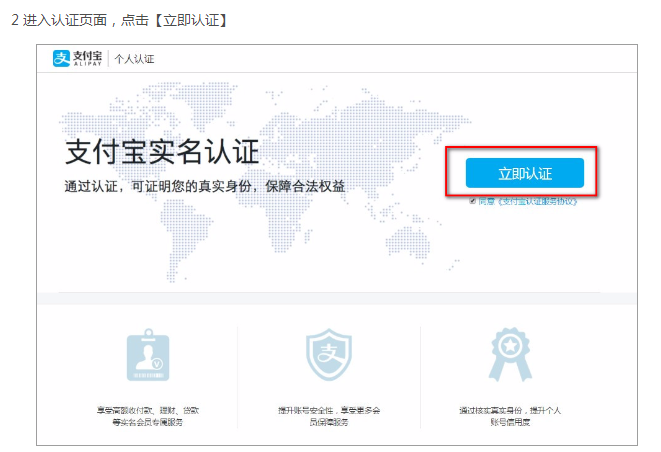
Task: Click the Alipay 支付宝 logo
Action: (77, 59)
